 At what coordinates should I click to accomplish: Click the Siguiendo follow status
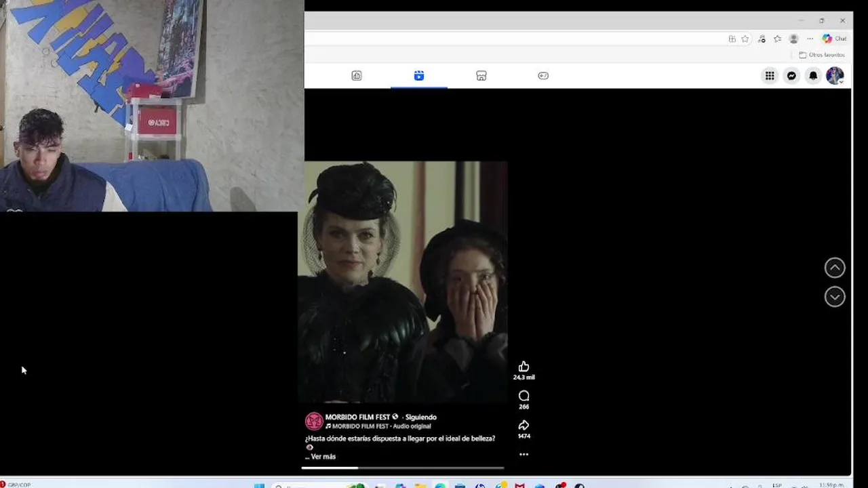[421, 417]
